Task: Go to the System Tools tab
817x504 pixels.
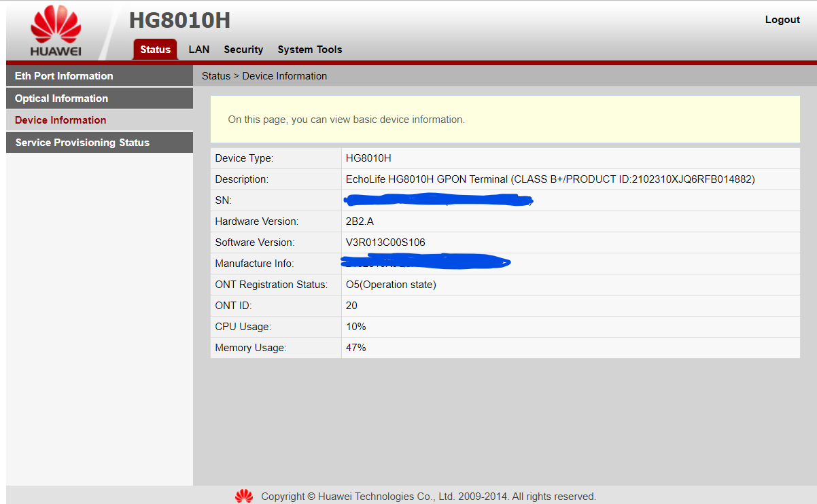Action: 310,50
